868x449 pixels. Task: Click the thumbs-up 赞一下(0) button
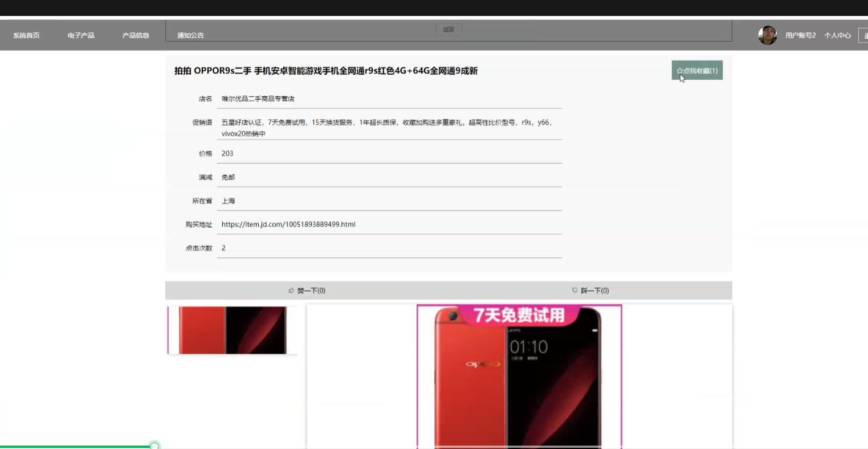pyautogui.click(x=307, y=290)
